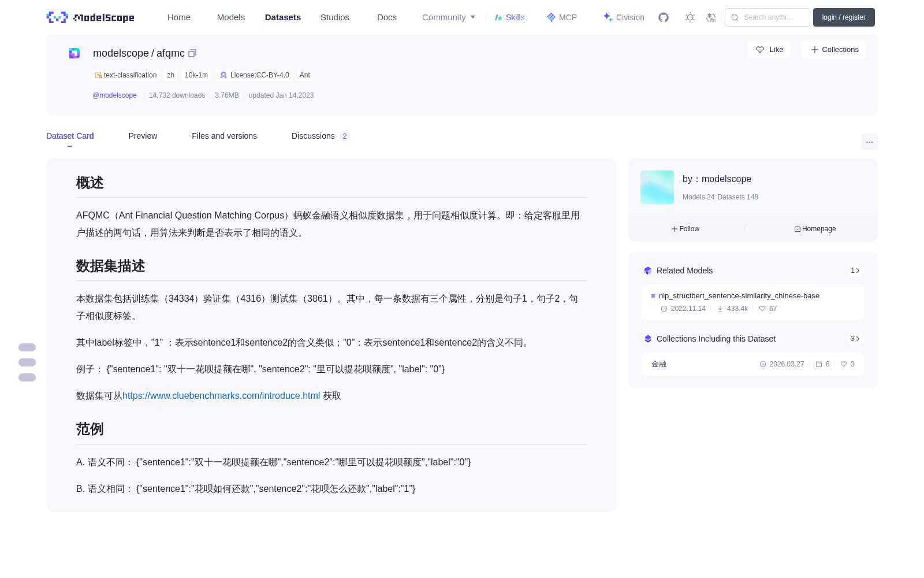
Task: Click 14,732 downloads text
Action: coord(177,95)
